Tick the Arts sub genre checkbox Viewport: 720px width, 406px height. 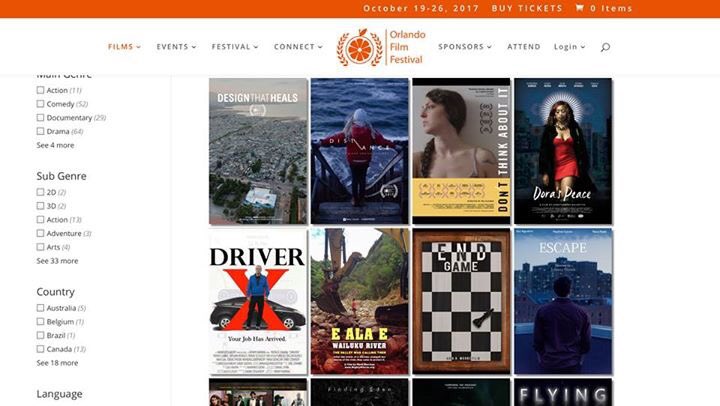click(x=40, y=247)
